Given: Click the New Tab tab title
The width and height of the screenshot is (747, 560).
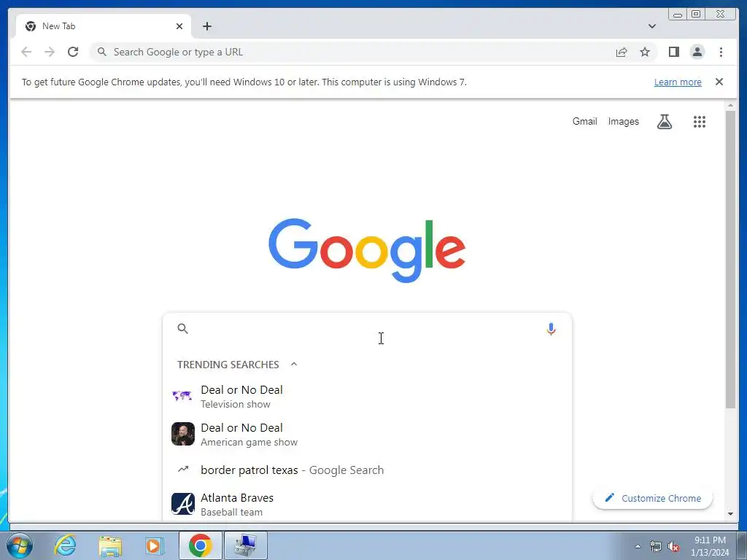Looking at the screenshot, I should [58, 26].
